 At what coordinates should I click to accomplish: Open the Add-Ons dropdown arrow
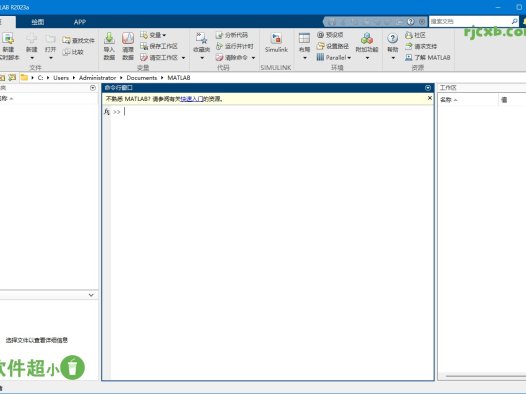(367, 58)
